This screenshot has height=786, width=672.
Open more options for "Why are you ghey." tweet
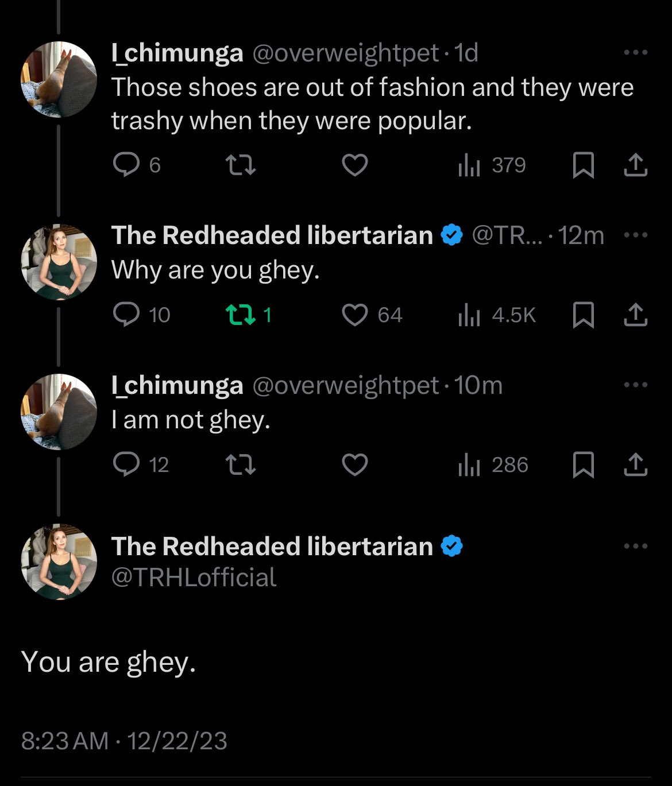tap(636, 235)
